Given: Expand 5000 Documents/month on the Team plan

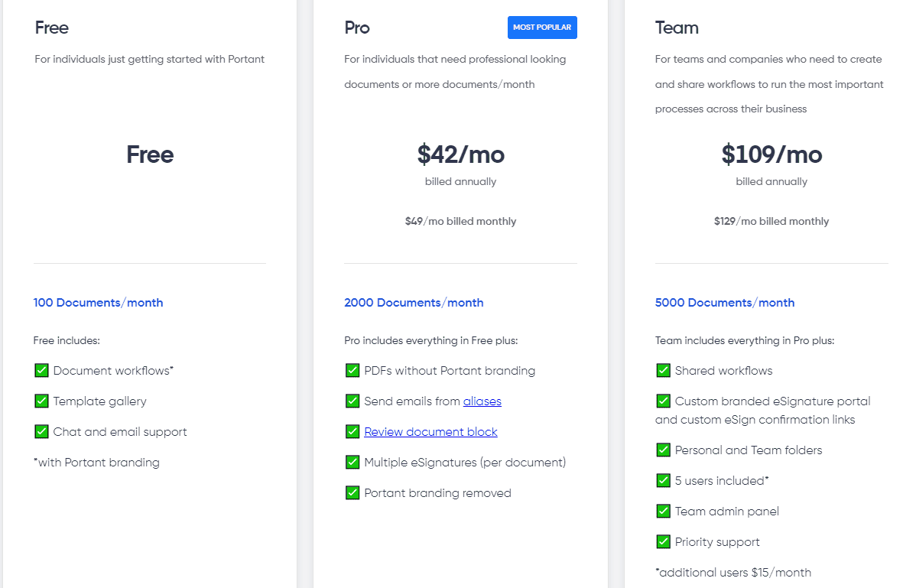Looking at the screenshot, I should [x=725, y=302].
